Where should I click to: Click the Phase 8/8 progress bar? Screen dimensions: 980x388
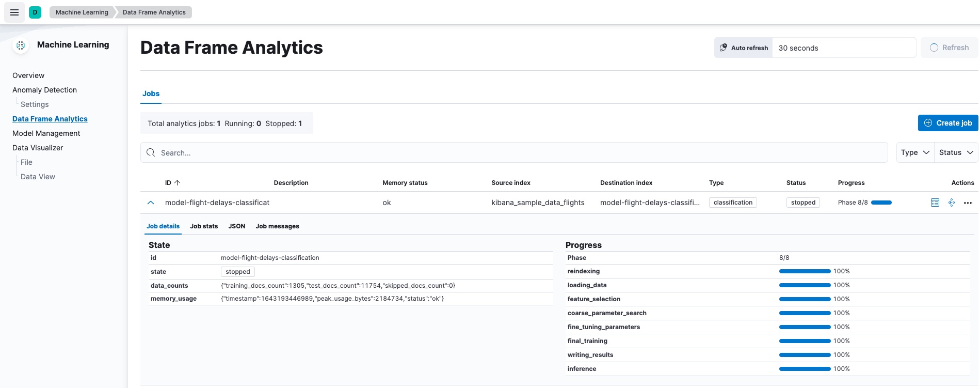coord(881,203)
